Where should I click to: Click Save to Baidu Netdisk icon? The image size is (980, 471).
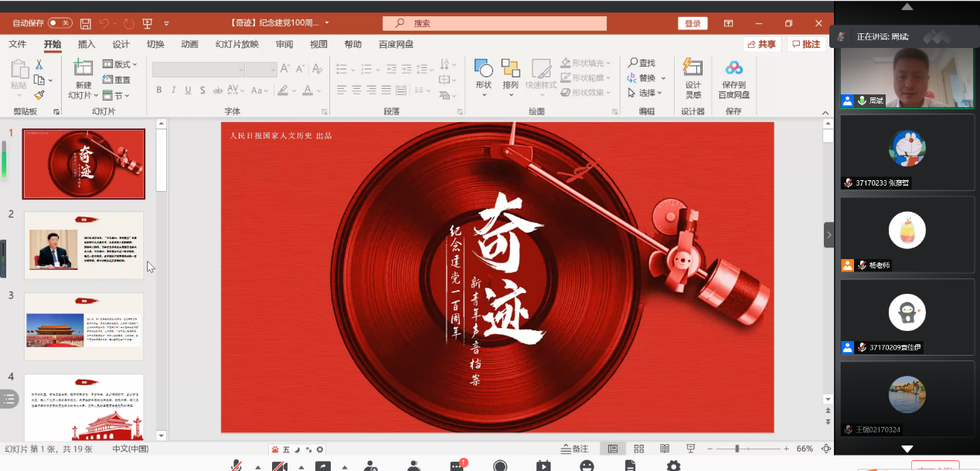(x=733, y=78)
